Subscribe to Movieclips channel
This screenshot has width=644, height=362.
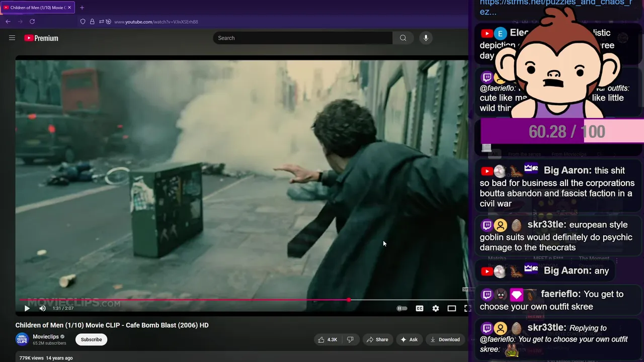92,339
